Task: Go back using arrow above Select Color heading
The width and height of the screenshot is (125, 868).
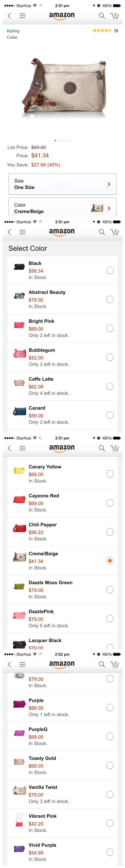Action: point(9,232)
